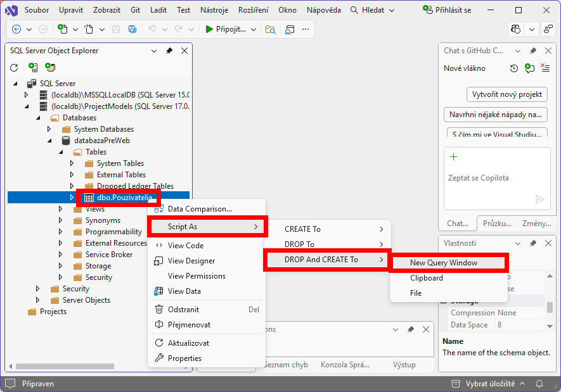Start a new chat thread icon
561x392 pixels.
pyautogui.click(x=529, y=68)
